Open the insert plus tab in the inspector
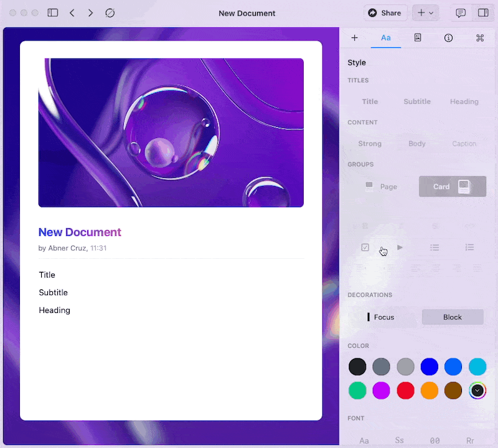 coord(355,38)
